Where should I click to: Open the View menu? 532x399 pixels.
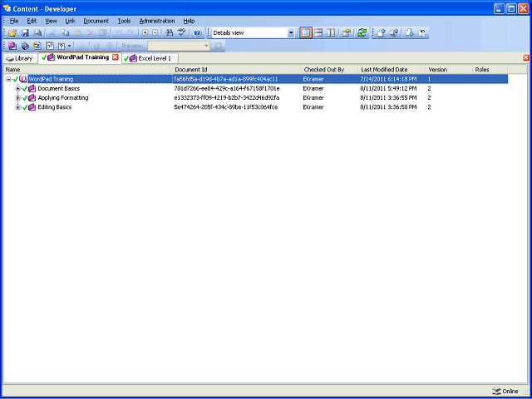[51, 21]
